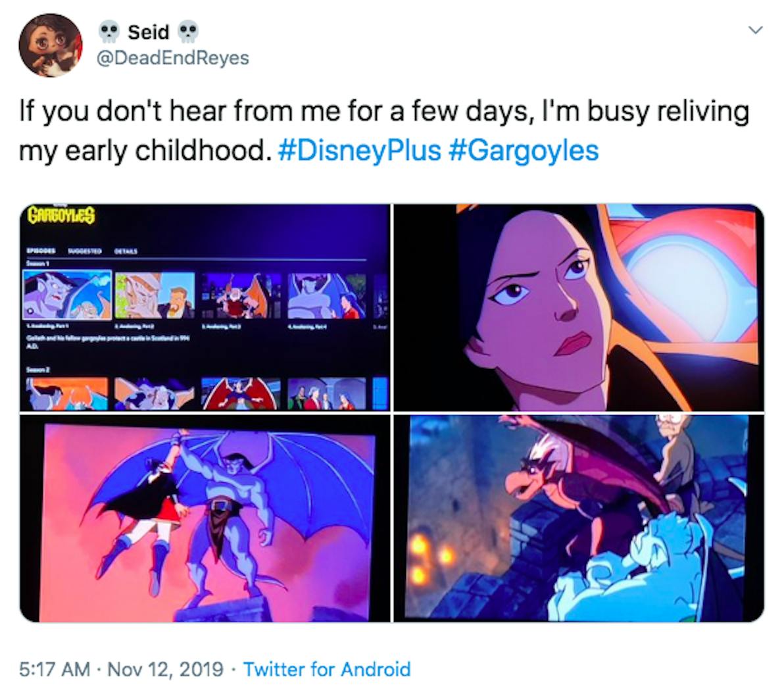The width and height of the screenshot is (784, 700).
Task: Choose the third Season 1 episode thumbnail
Action: (241, 296)
